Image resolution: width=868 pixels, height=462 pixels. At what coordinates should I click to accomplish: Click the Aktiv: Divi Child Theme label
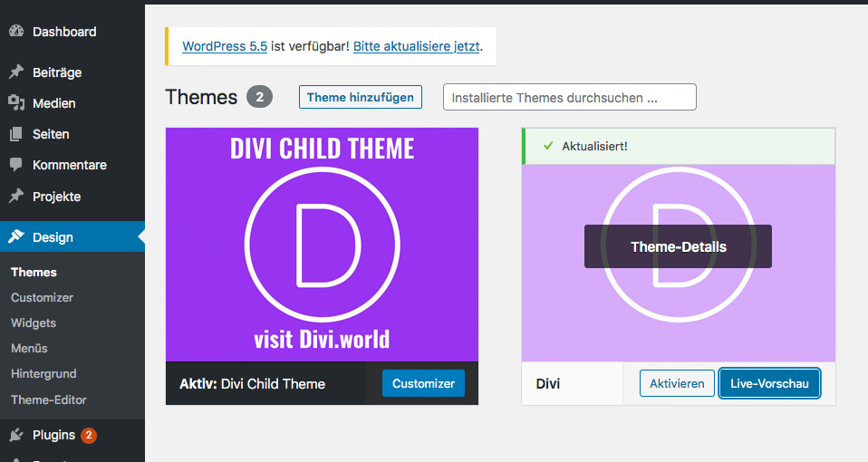253,384
